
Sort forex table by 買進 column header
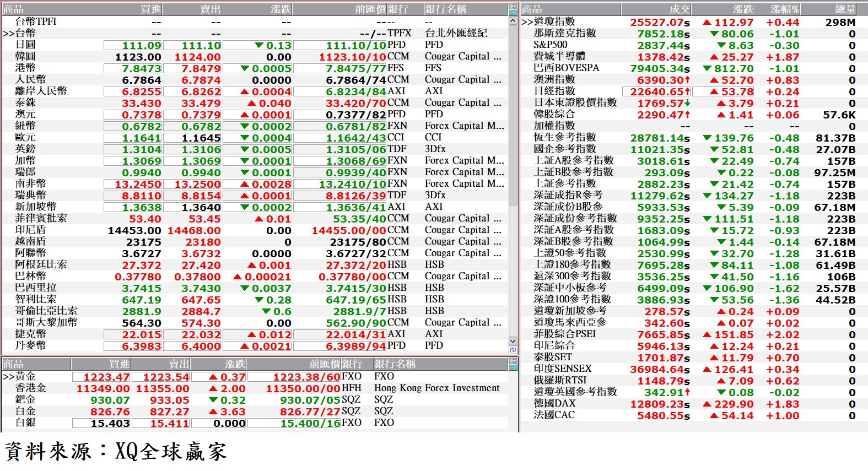tap(132, 9)
